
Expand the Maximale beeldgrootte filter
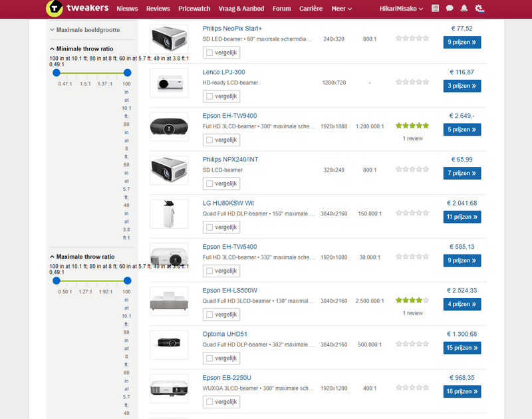tap(85, 30)
